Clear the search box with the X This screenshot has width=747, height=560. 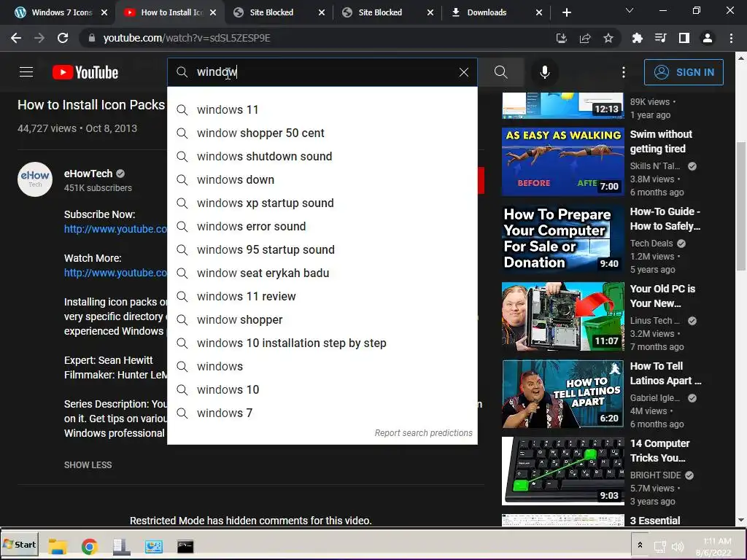[463, 72]
